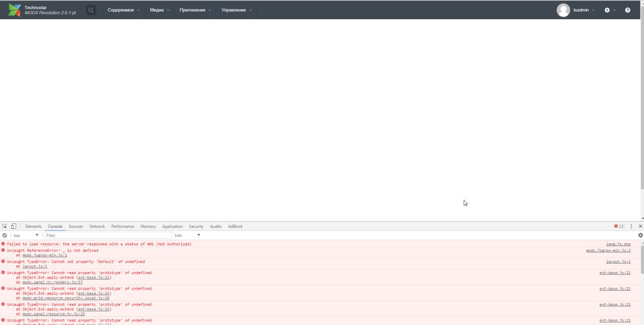Expand the tsadmin user dropdown
The image size is (644, 325).
[594, 10]
